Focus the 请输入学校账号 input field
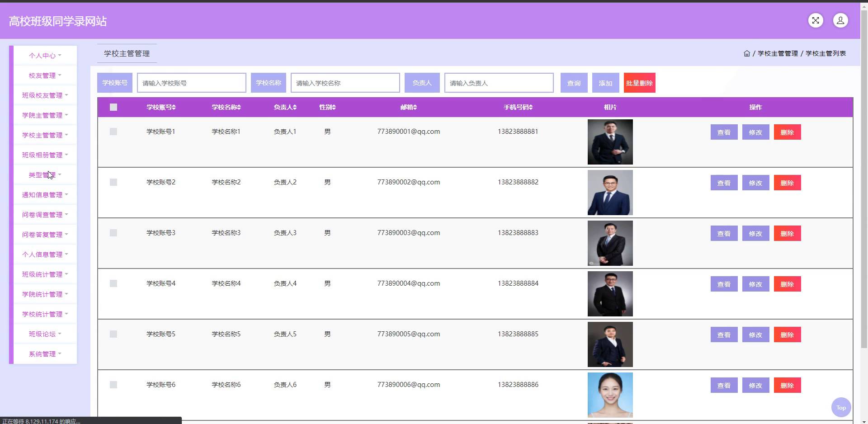Viewport: 868px width, 424px height. (x=192, y=83)
